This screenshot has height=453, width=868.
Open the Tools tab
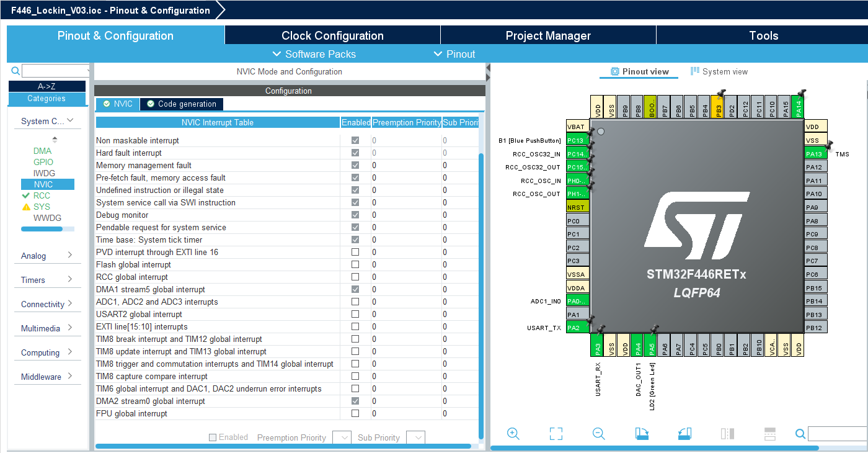[763, 35]
